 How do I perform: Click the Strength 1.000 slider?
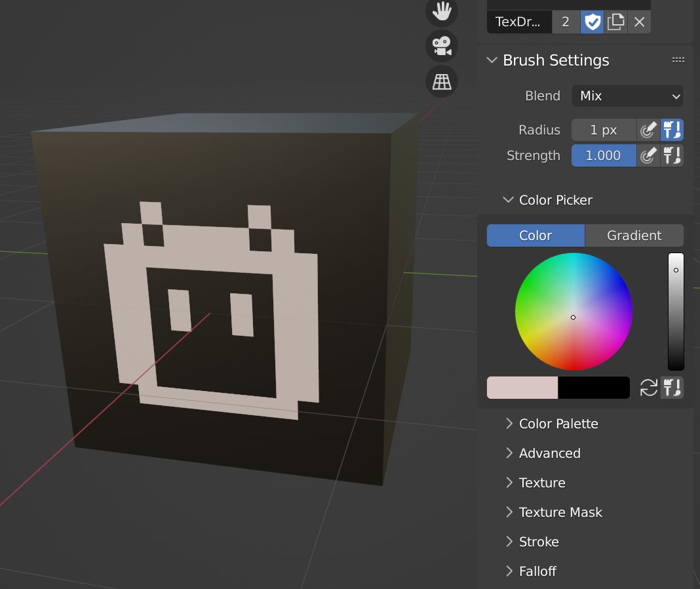[x=604, y=155]
